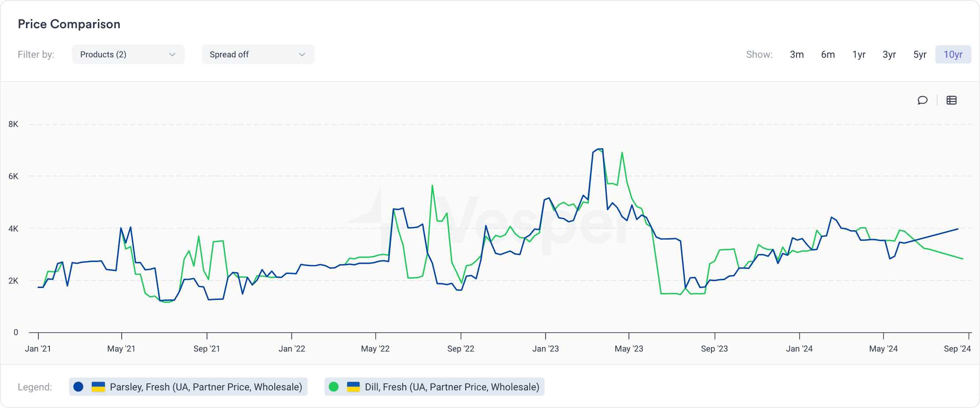Click the Jan '22 axis label
The width and height of the screenshot is (980, 408).
(292, 348)
